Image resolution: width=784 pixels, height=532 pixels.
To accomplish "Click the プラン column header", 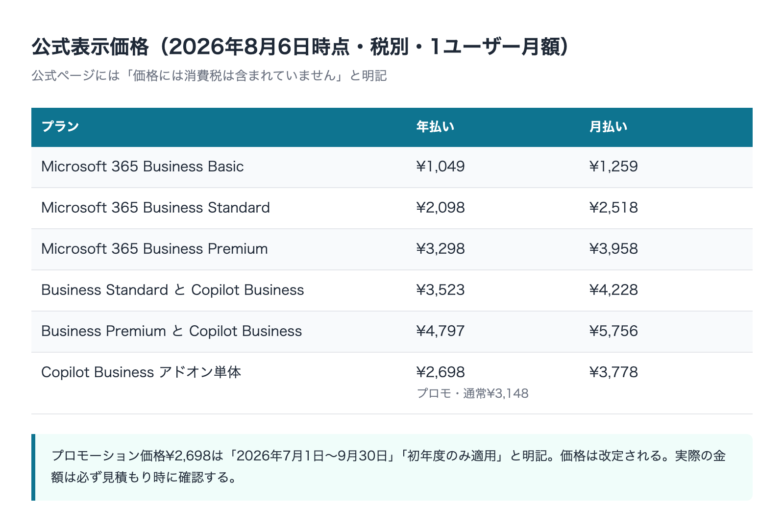I will coord(60,127).
